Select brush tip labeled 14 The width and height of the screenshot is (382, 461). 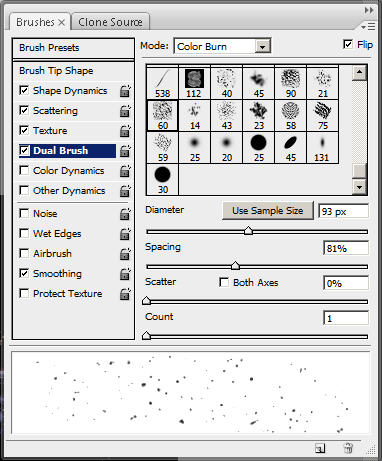194,115
